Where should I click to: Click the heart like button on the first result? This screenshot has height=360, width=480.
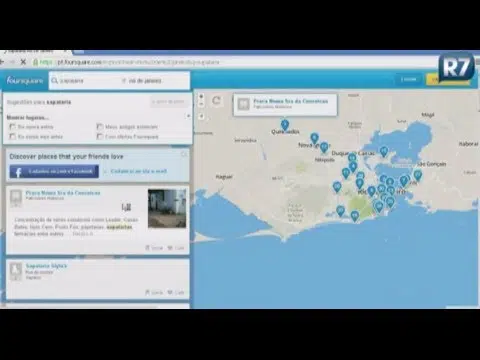(176, 248)
